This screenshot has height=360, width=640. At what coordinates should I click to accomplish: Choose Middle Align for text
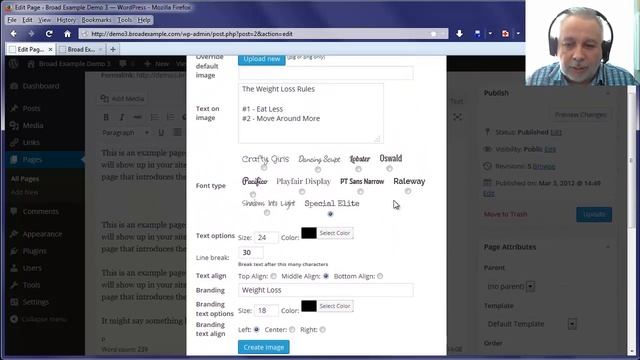tap(326, 276)
